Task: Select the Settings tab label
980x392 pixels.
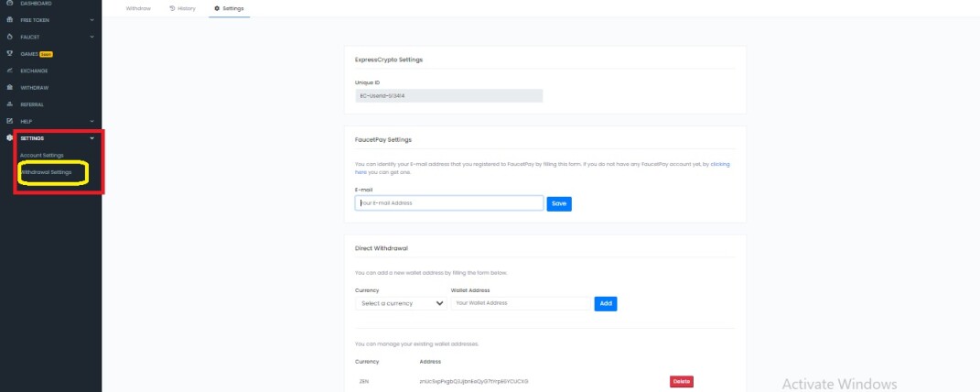Action: pyautogui.click(x=233, y=8)
